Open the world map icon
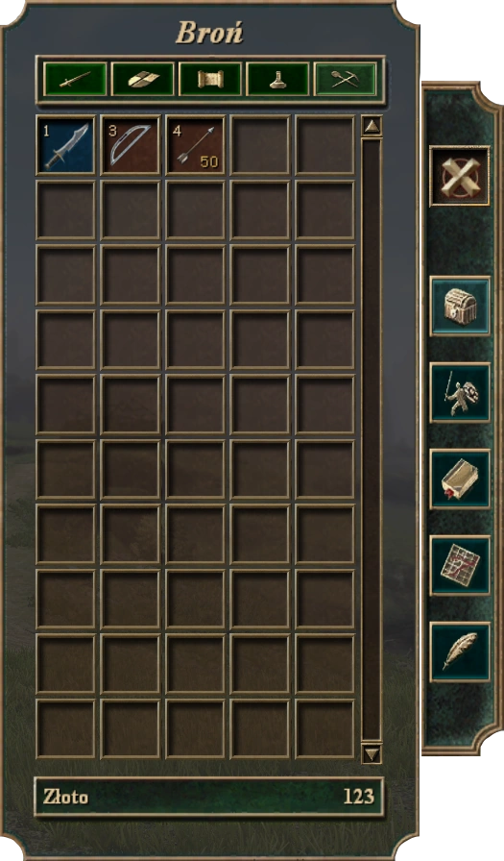The height and width of the screenshot is (861, 504). 460,566
